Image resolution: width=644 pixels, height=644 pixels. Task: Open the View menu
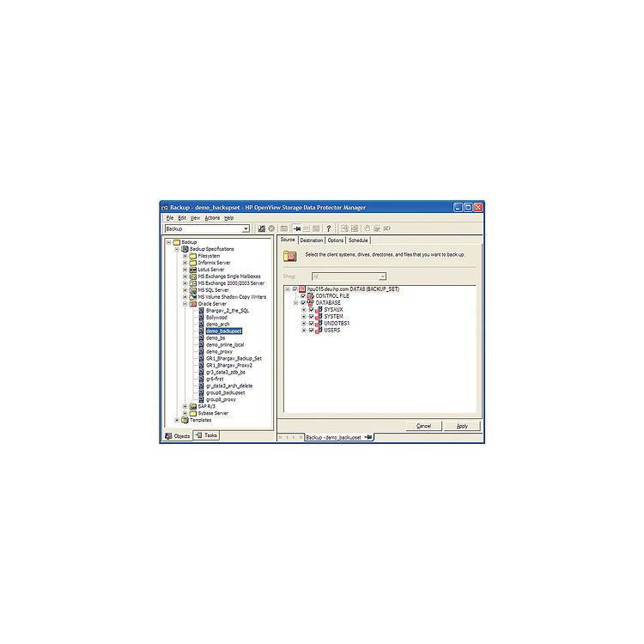click(x=195, y=218)
